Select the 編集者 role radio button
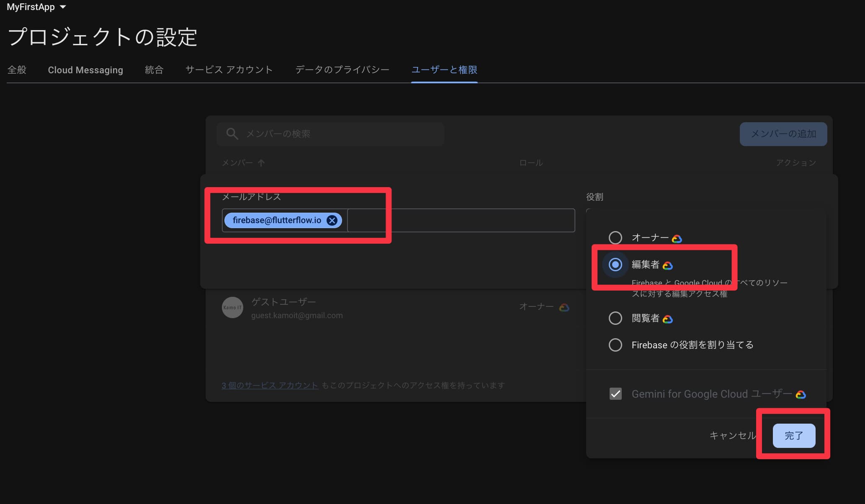Screen dimensions: 865x504 tap(615, 265)
